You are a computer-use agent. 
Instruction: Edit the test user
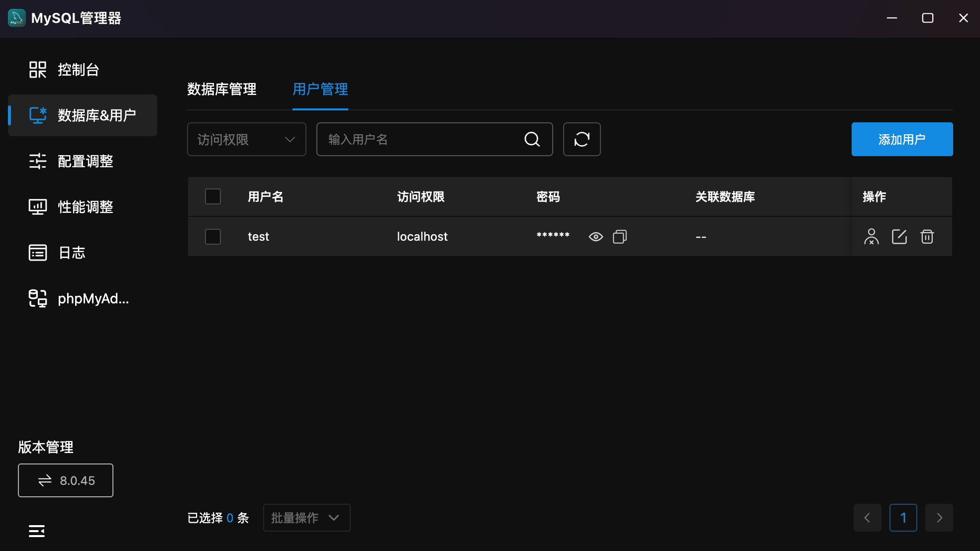(x=899, y=237)
